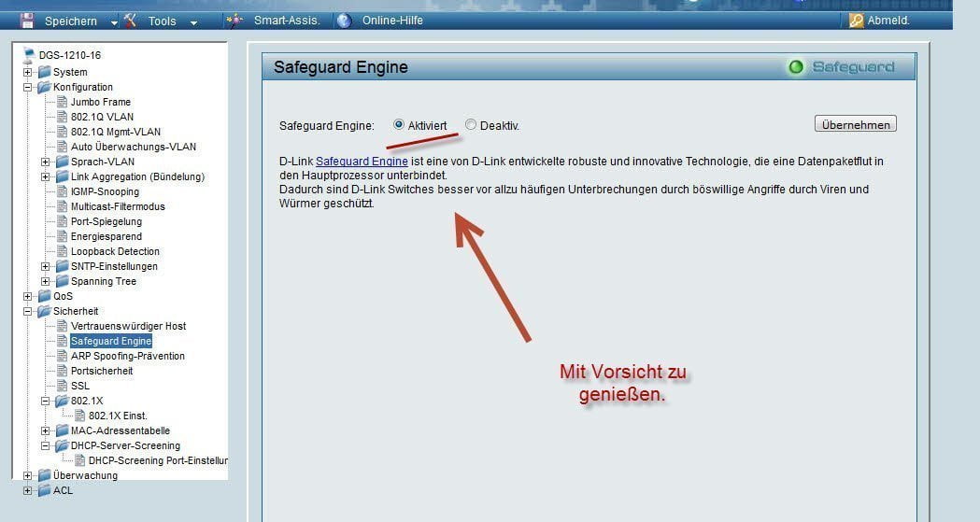Select the Deaktiv. radio button
Image resolution: width=980 pixels, height=522 pixels.
tap(471, 124)
